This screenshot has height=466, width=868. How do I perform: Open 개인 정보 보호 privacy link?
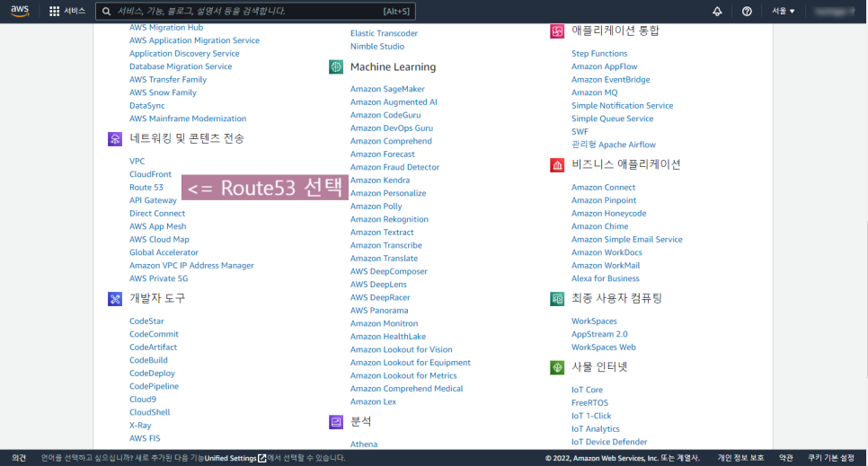[740, 458]
